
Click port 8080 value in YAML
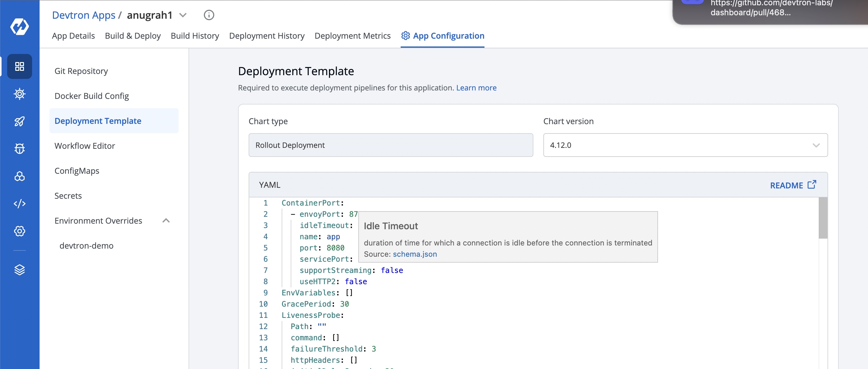click(x=335, y=248)
